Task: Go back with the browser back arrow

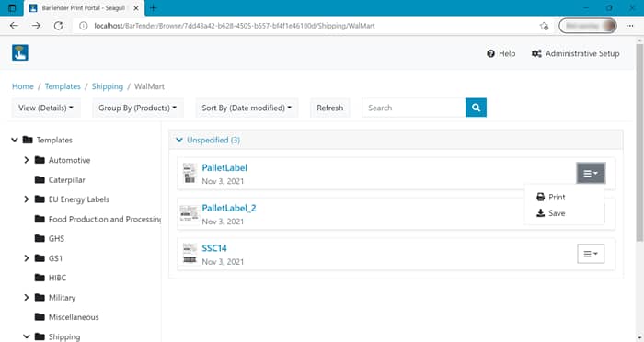Action: [x=14, y=26]
